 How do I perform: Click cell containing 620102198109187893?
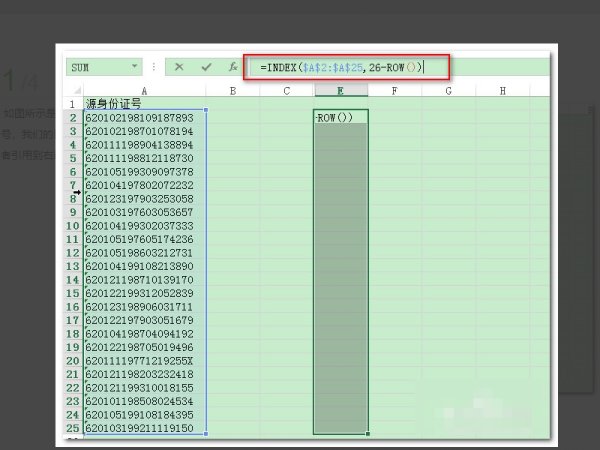(145, 118)
